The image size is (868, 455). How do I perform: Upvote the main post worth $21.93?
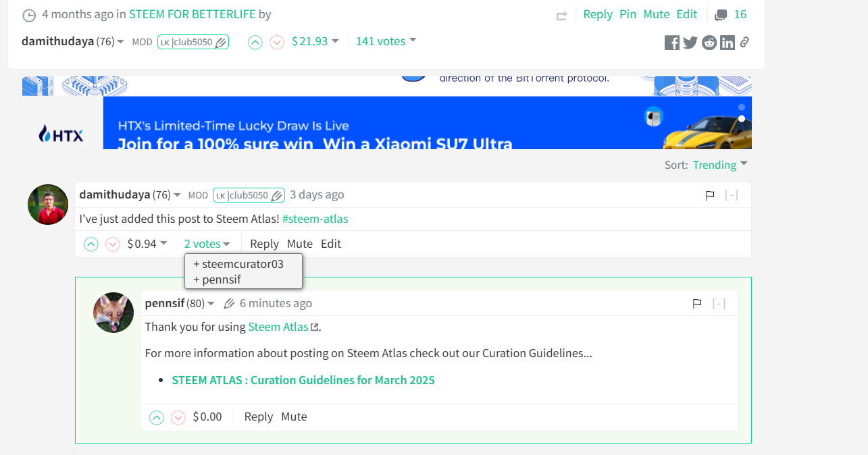pyautogui.click(x=255, y=42)
